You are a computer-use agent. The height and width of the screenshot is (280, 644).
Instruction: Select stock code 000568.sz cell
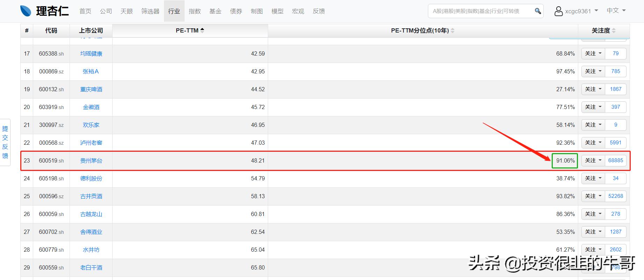pyautogui.click(x=51, y=143)
